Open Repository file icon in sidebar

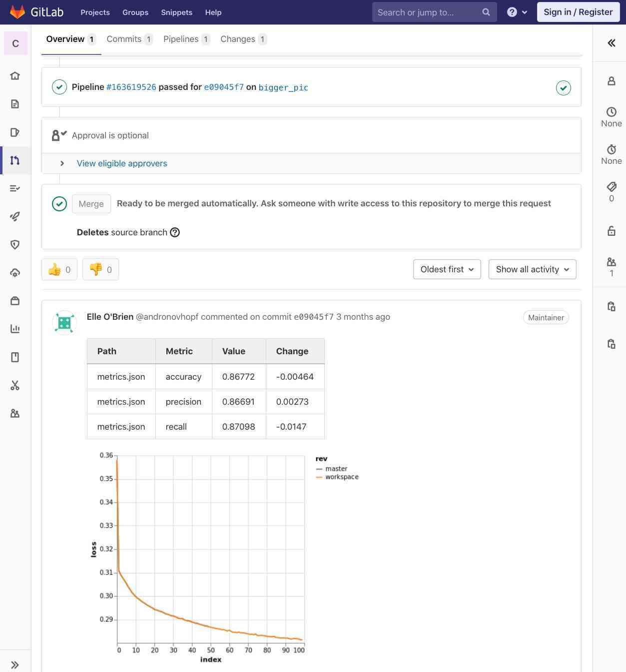click(15, 104)
